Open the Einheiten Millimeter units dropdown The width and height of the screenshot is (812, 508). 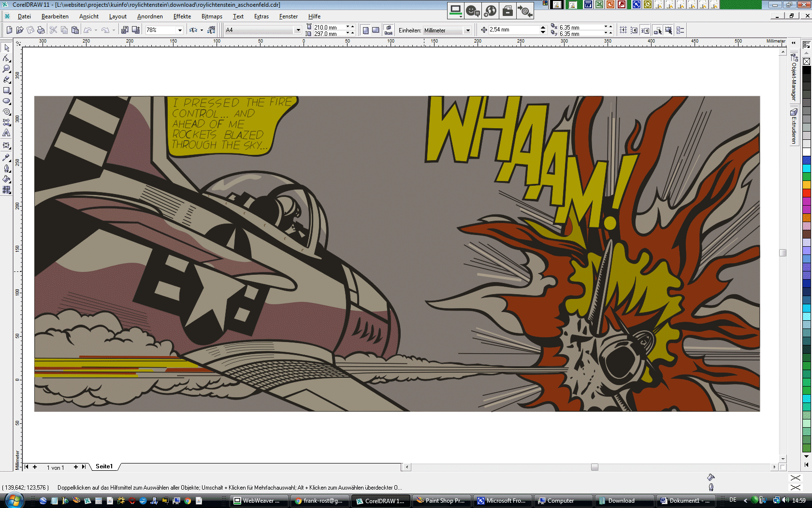(467, 30)
